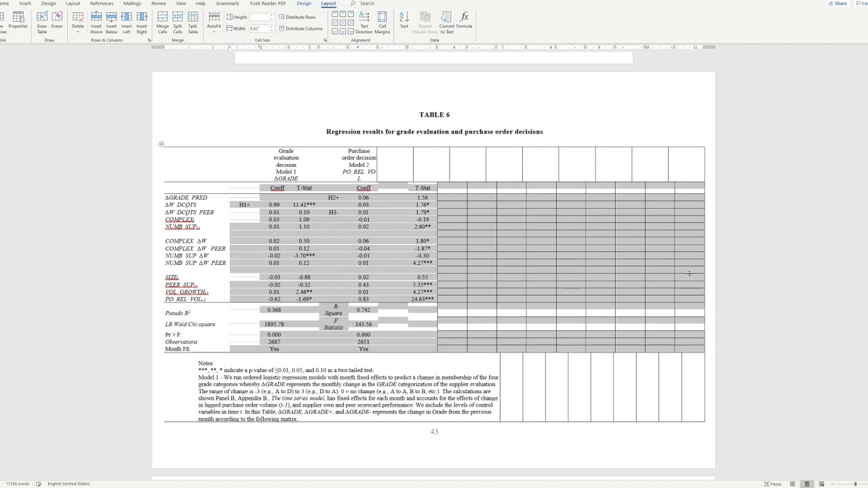
Task: Click the '17338 words' count in the status bar
Action: tap(18, 484)
